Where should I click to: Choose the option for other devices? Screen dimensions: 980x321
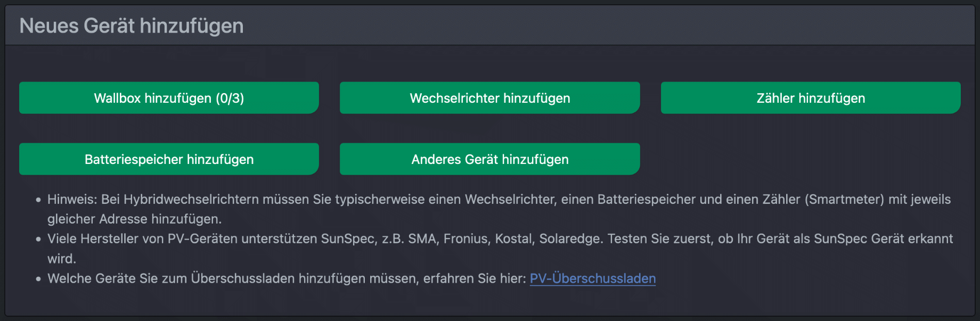click(x=489, y=159)
